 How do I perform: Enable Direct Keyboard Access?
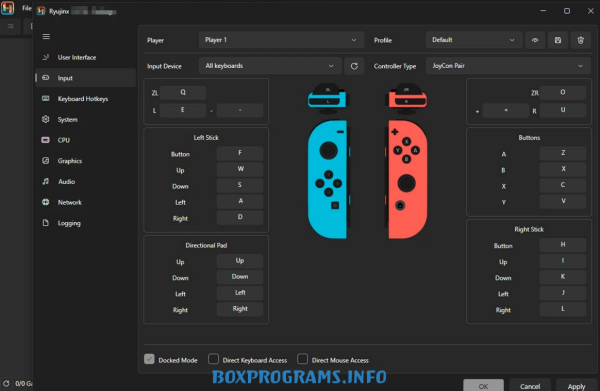tap(214, 359)
